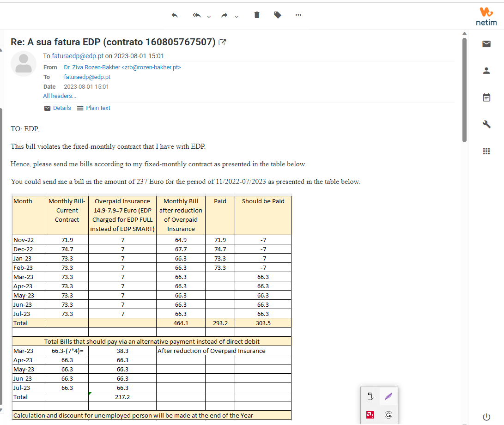Open the message in a new window
This screenshot has width=504, height=425.
click(x=222, y=42)
